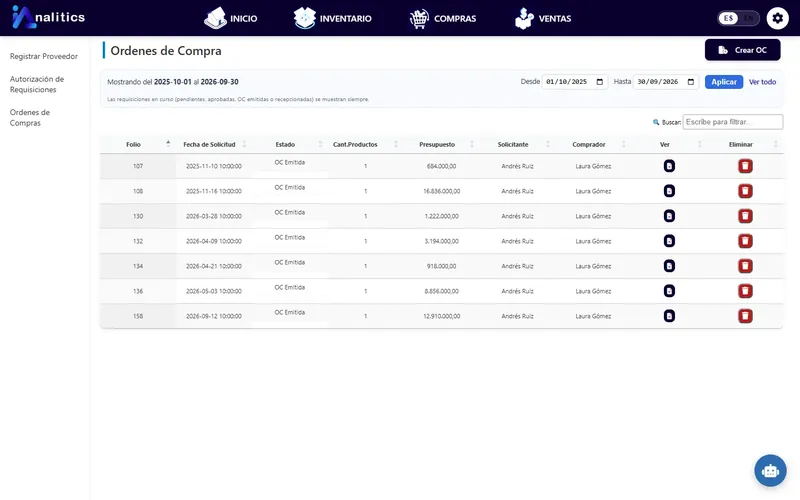Open the settings gear icon
The image size is (800, 500).
[777, 18]
